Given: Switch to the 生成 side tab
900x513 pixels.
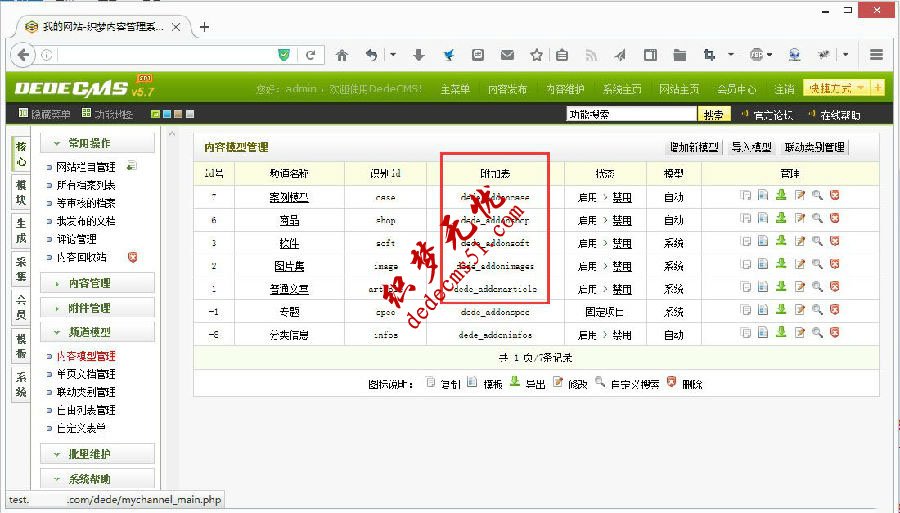Looking at the screenshot, I should click(x=21, y=230).
